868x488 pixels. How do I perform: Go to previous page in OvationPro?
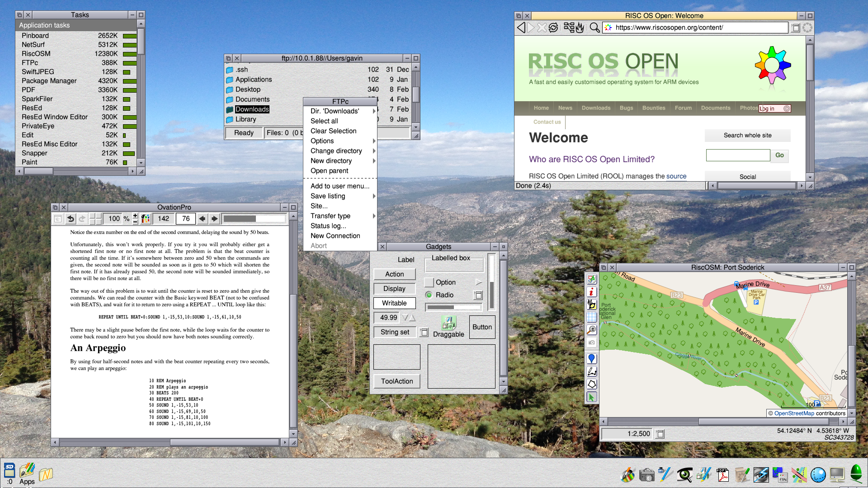[x=202, y=219]
